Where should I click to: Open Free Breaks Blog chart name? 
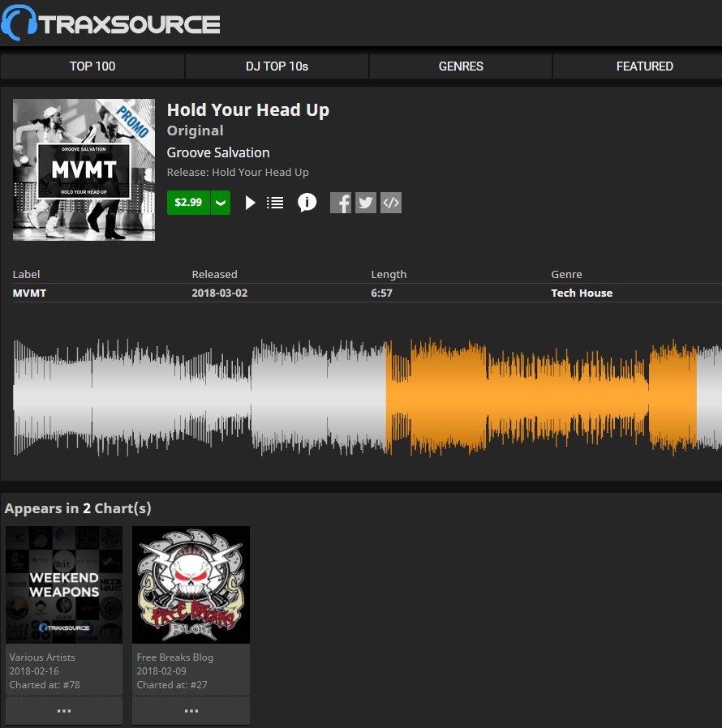pos(174,657)
